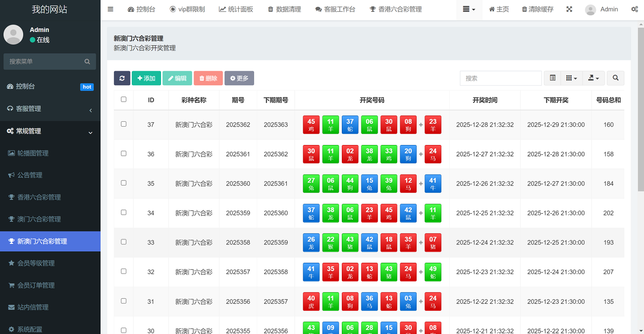Select the checkbox for record ID 33
The height and width of the screenshot is (334, 644).
coord(123,242)
